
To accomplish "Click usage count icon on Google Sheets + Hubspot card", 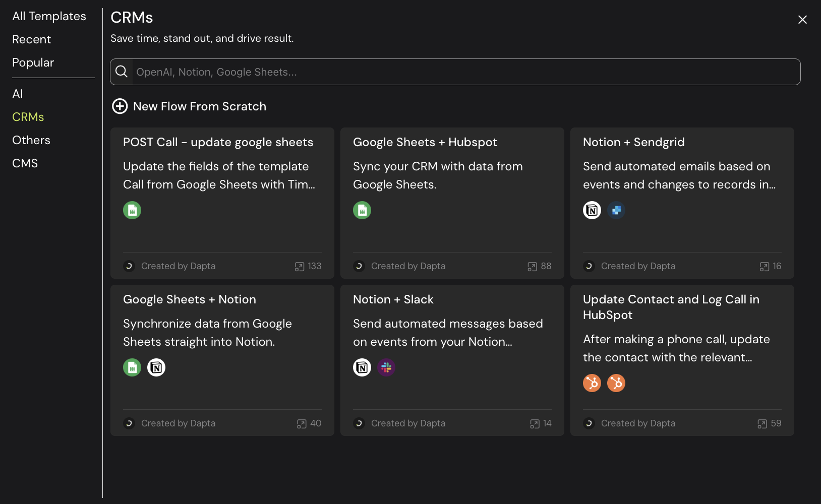I will (532, 267).
